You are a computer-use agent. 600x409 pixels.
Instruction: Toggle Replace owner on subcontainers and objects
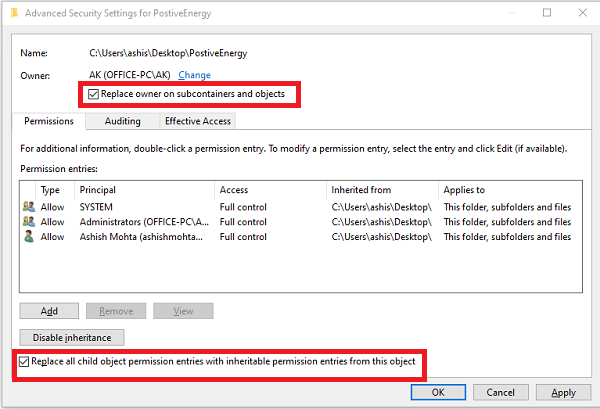94,94
